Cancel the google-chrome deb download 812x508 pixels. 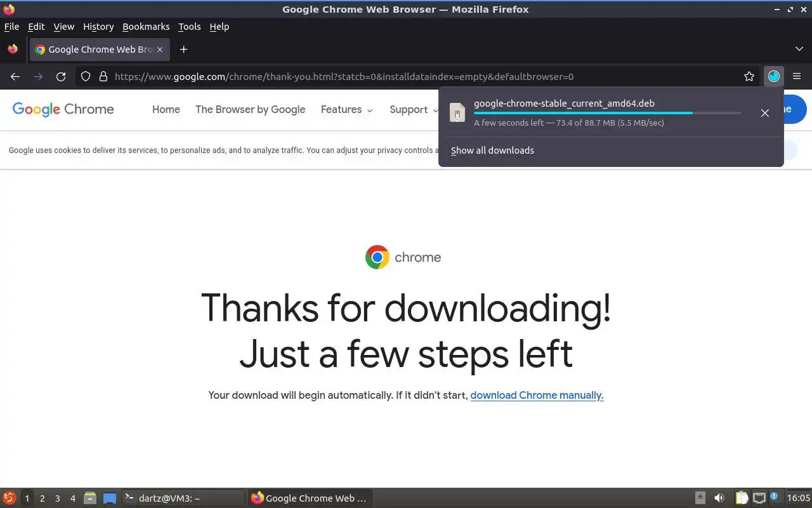[765, 113]
